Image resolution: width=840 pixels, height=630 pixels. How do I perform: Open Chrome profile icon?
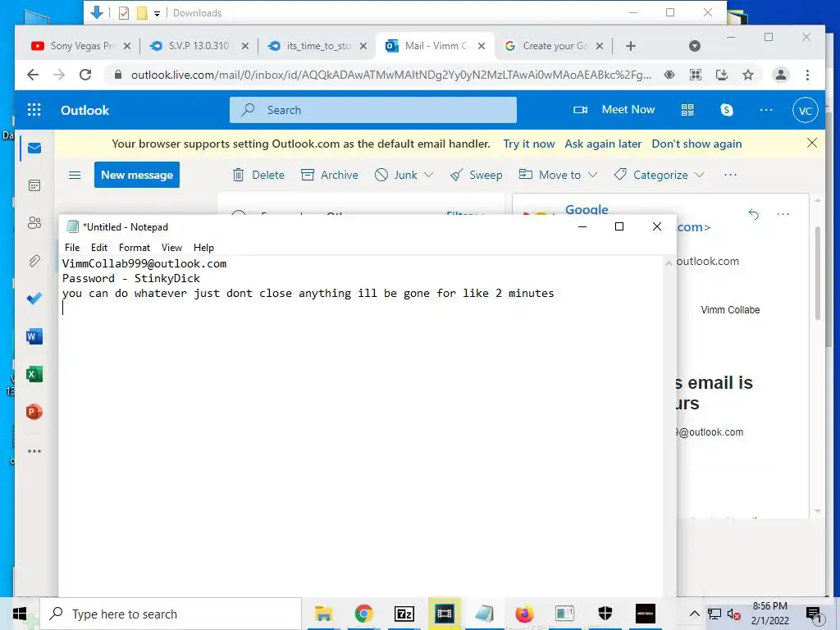781,75
